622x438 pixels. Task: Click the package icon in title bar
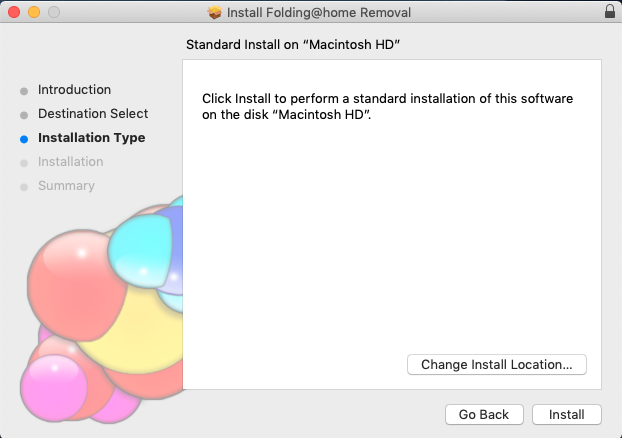(x=215, y=12)
